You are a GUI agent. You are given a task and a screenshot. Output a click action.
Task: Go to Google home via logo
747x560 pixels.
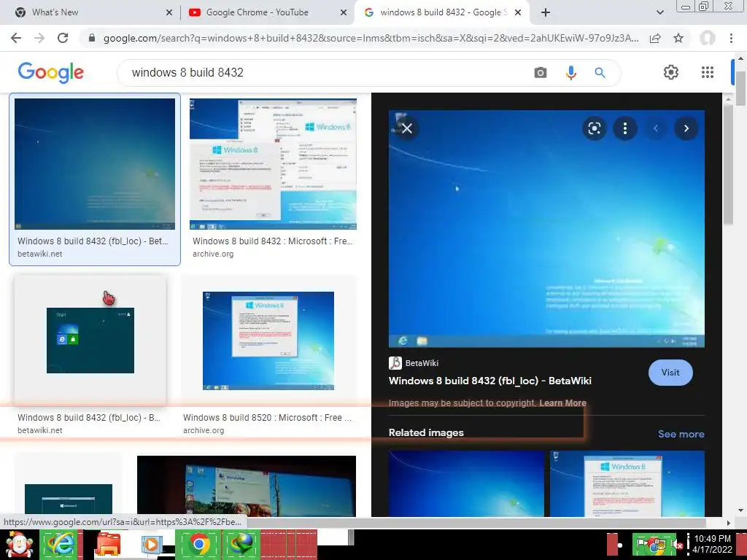click(x=50, y=72)
